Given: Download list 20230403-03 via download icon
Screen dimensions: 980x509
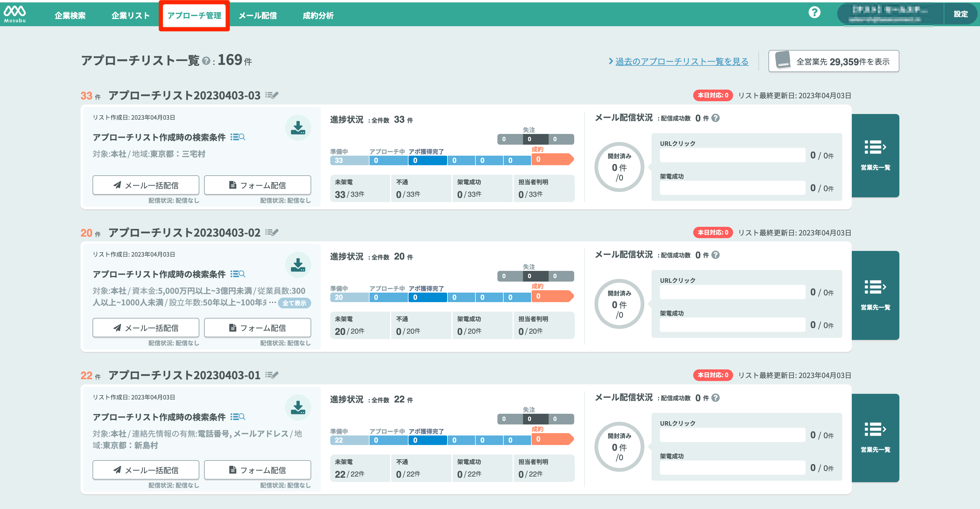Looking at the screenshot, I should click(x=298, y=127).
